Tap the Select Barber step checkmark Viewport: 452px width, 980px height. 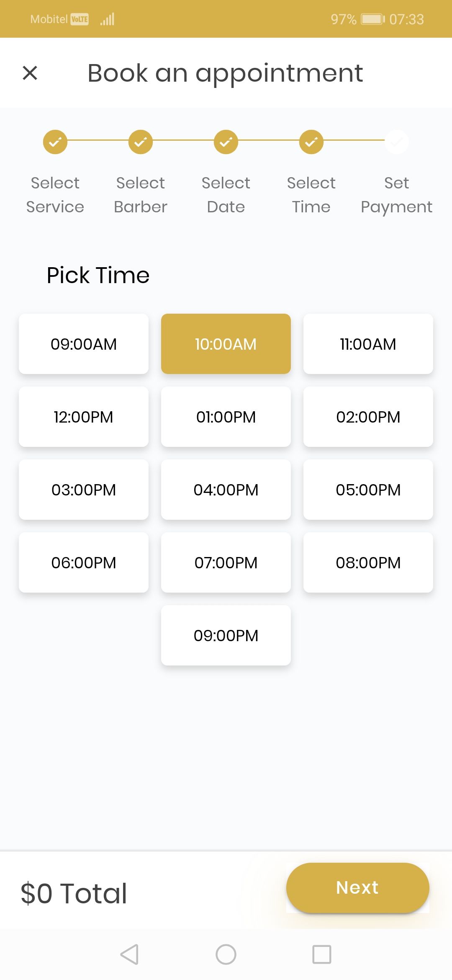141,142
